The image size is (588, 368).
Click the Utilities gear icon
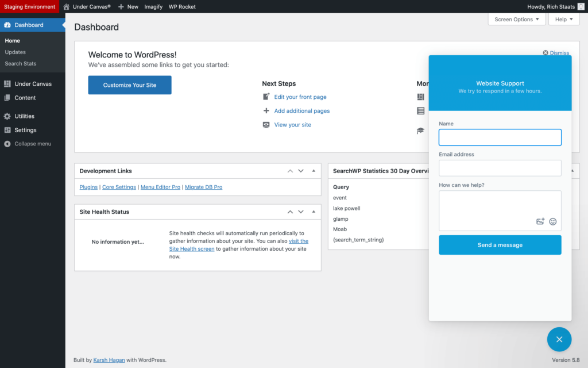(8, 116)
